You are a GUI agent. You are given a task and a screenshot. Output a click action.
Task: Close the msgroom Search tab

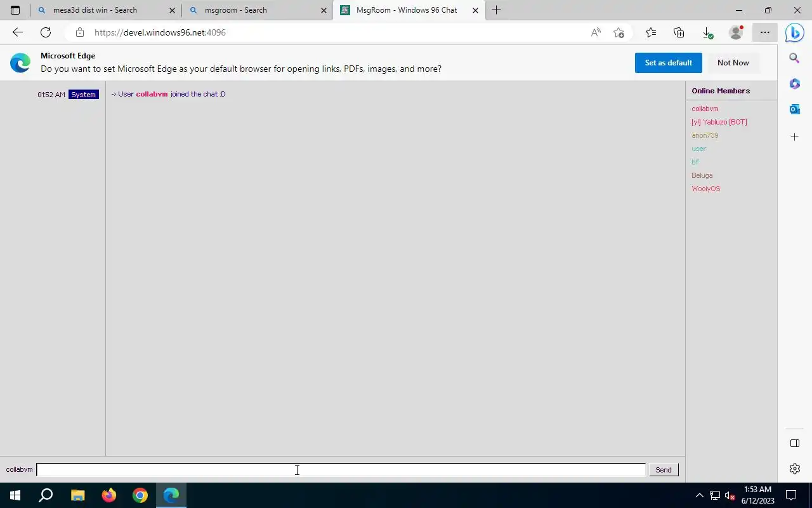(x=324, y=10)
